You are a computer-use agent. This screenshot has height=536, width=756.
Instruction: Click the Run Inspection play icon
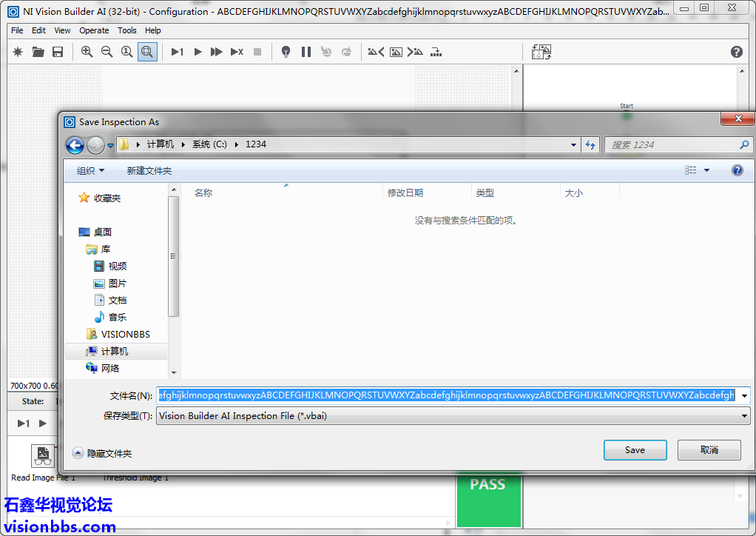tap(198, 52)
